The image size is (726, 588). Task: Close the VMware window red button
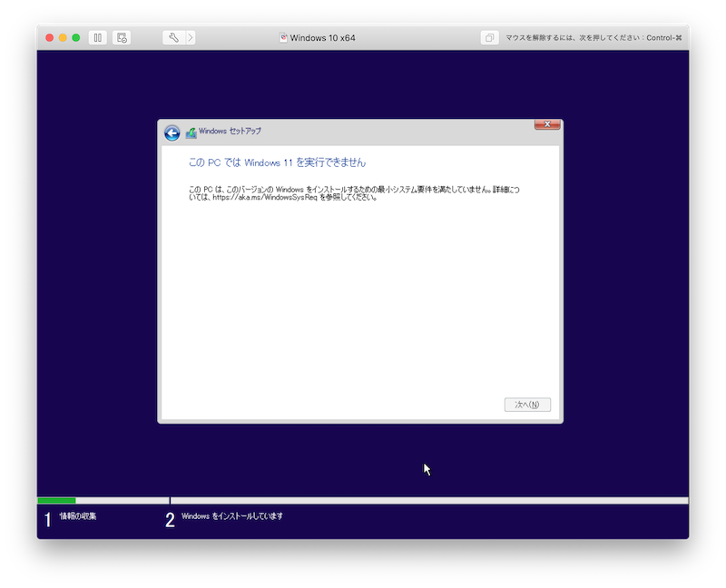[50, 37]
